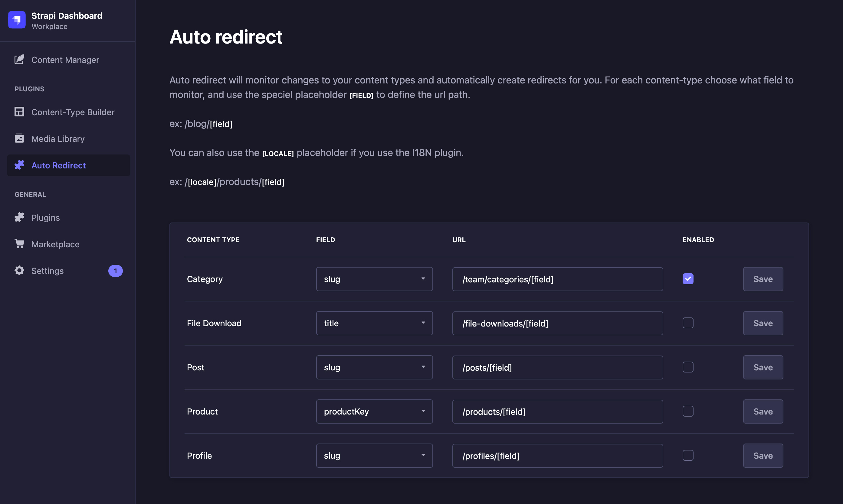
Task: Click the Auto Redirect puzzle icon
Action: tap(19, 165)
